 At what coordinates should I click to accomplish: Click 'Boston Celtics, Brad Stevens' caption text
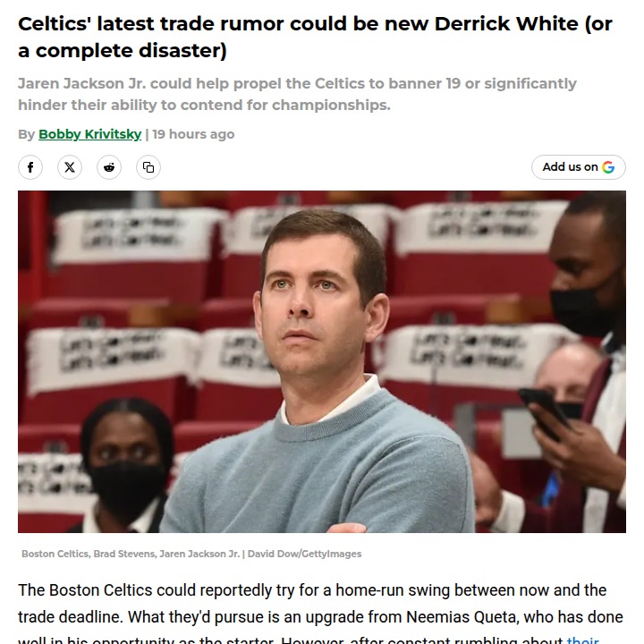(x=89, y=554)
